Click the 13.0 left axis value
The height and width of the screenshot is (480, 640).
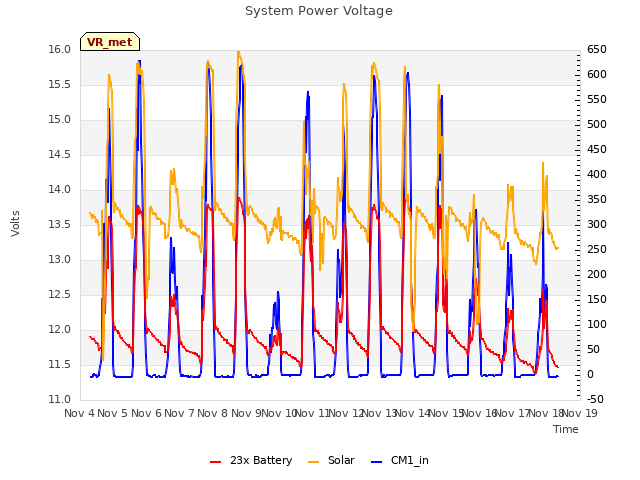coord(60,260)
